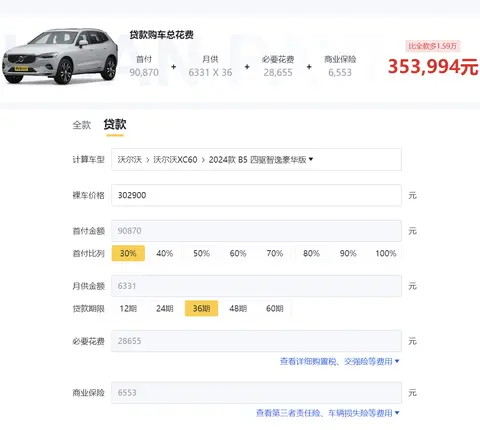Pick the 50% down payment option
Image resolution: width=480 pixels, height=430 pixels.
pyautogui.click(x=201, y=253)
